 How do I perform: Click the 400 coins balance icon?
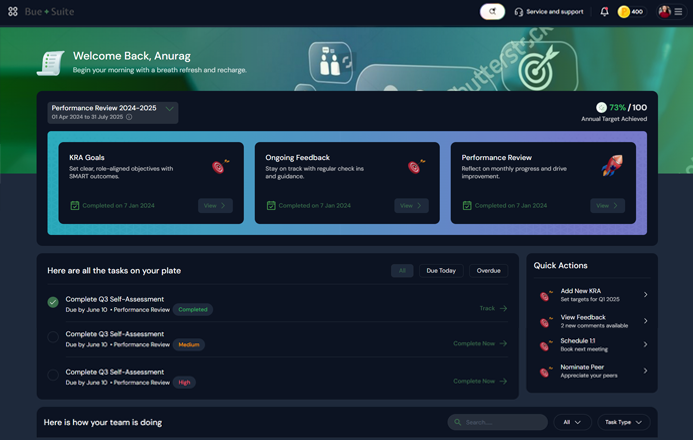coord(624,12)
